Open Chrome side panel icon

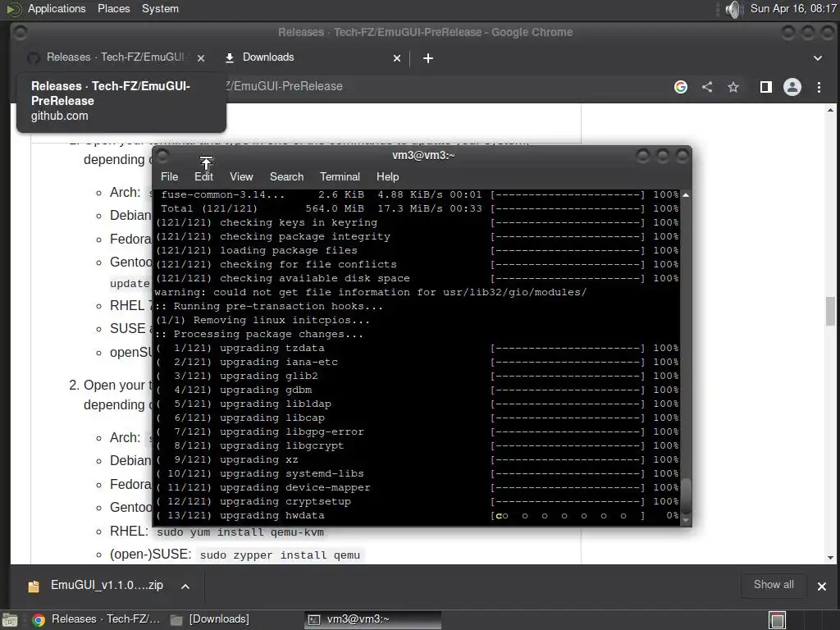pyautogui.click(x=765, y=87)
